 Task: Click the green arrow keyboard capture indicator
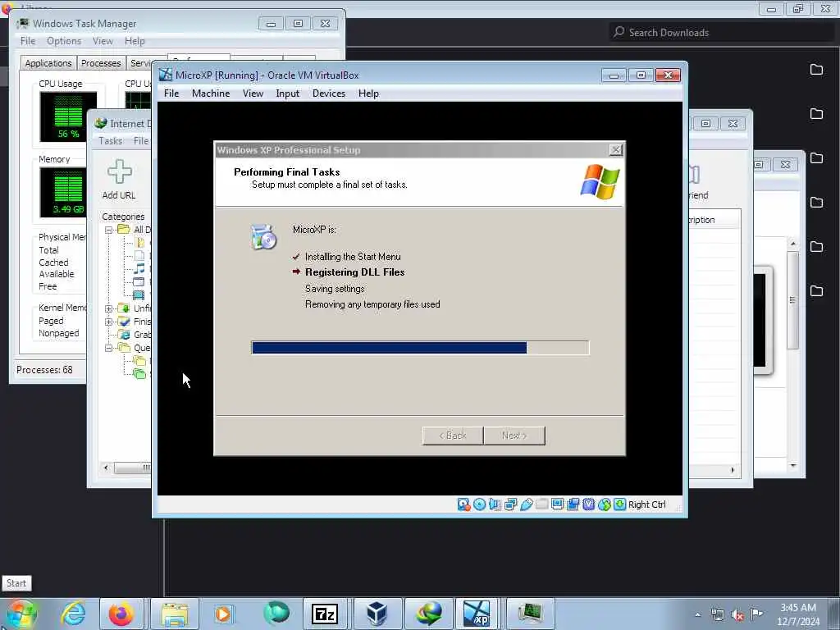pos(620,504)
